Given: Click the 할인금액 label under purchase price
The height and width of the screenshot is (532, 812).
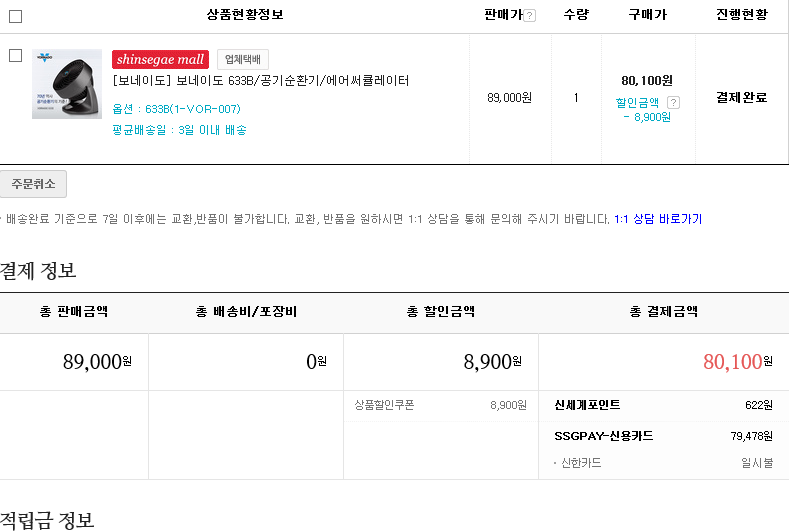Looking at the screenshot, I should [x=637, y=102].
